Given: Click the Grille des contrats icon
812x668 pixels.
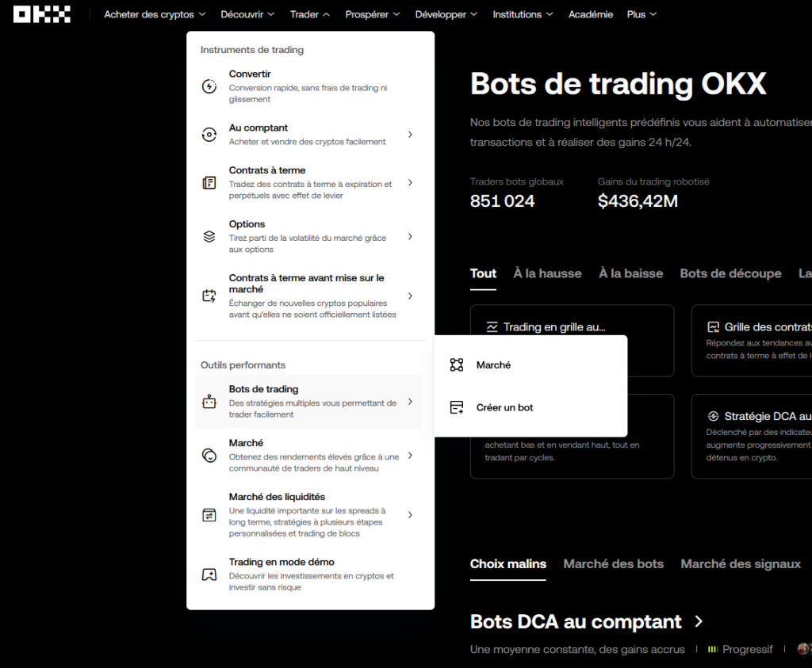Looking at the screenshot, I should [713, 327].
